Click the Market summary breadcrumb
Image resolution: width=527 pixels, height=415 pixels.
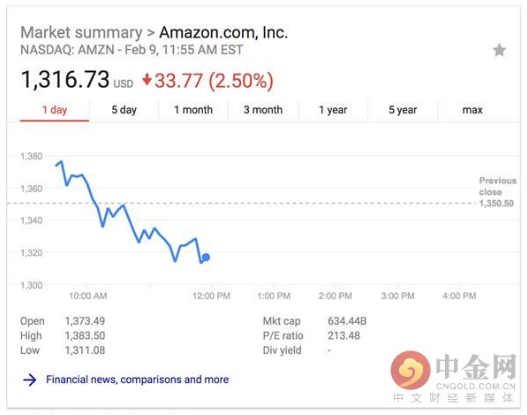tap(81, 33)
